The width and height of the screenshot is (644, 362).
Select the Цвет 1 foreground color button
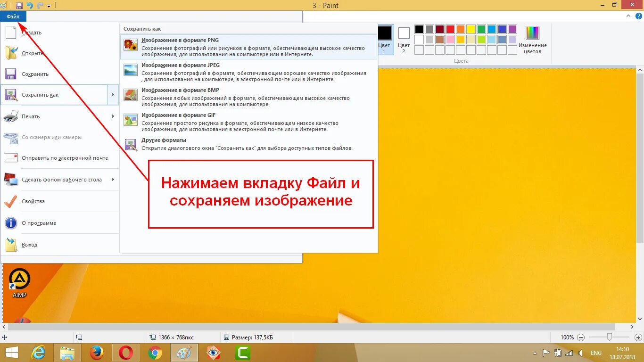tap(385, 40)
